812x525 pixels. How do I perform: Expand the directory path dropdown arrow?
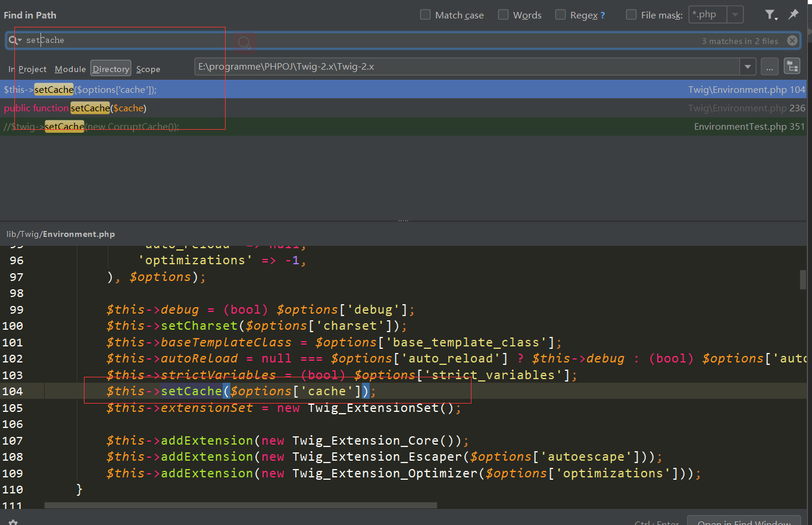tap(748, 67)
